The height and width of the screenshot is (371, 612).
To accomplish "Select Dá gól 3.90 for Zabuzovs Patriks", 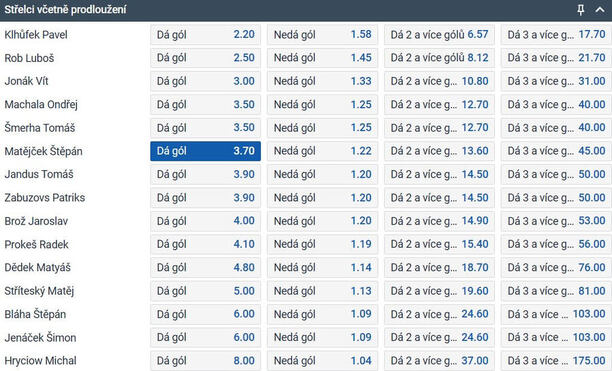I will pos(205,197).
